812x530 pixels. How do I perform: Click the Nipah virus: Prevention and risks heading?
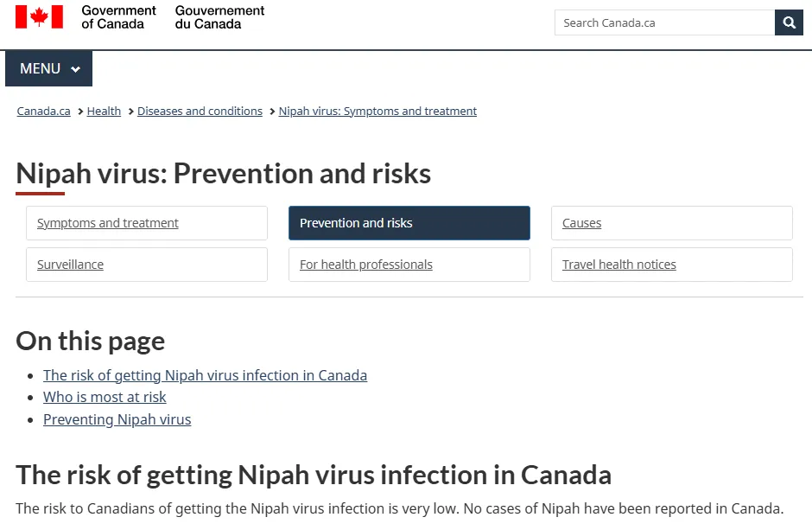coord(223,174)
